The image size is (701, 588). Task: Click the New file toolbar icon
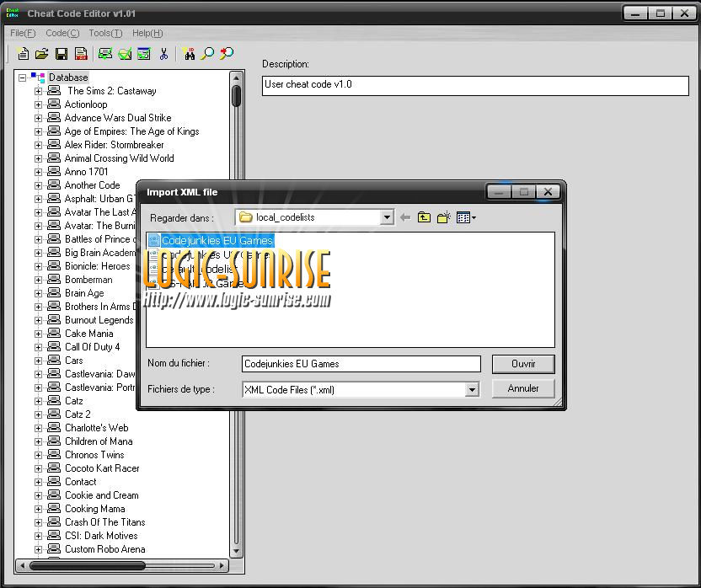point(23,54)
